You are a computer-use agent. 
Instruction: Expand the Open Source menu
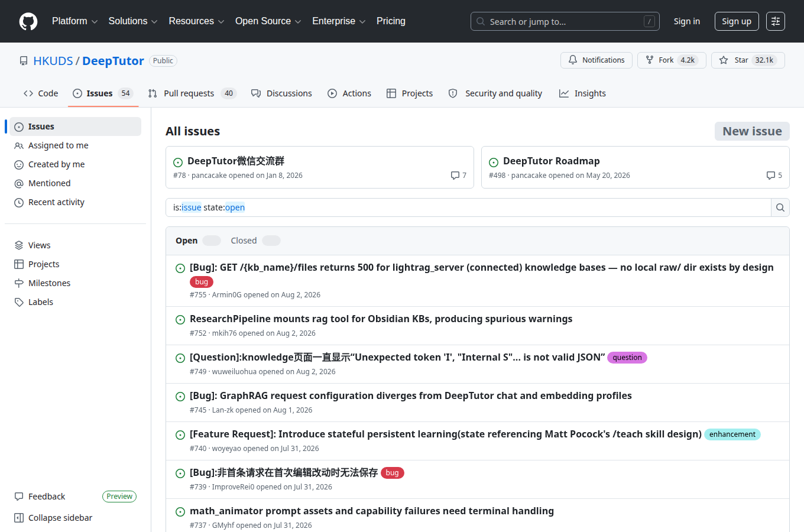point(268,21)
